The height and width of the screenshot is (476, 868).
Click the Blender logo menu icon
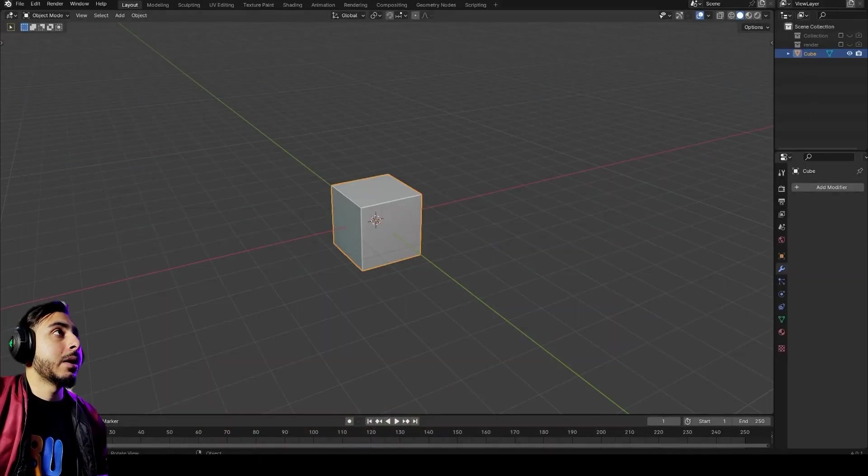(8, 4)
